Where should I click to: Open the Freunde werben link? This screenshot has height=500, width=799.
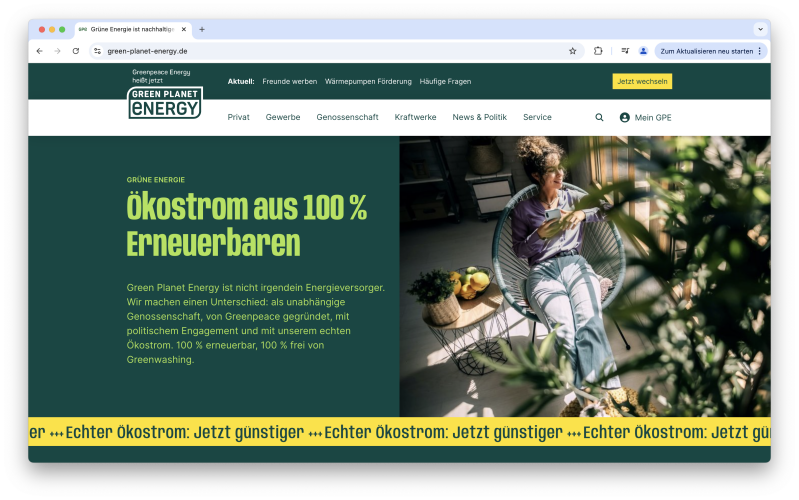pos(289,82)
